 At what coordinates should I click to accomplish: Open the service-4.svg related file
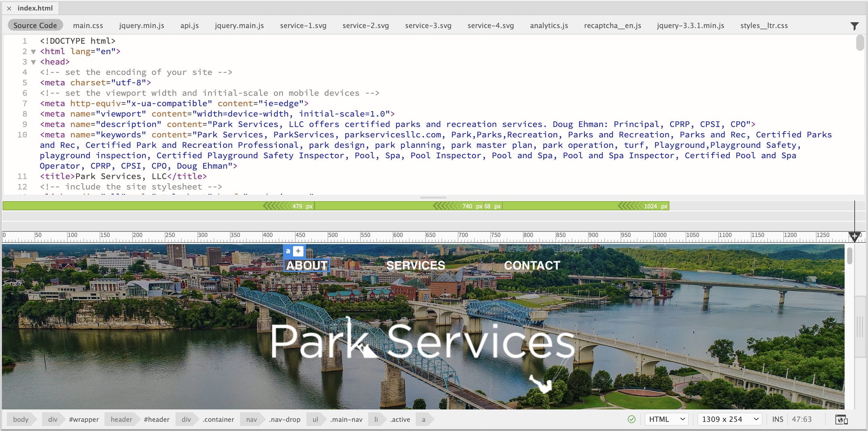491,25
